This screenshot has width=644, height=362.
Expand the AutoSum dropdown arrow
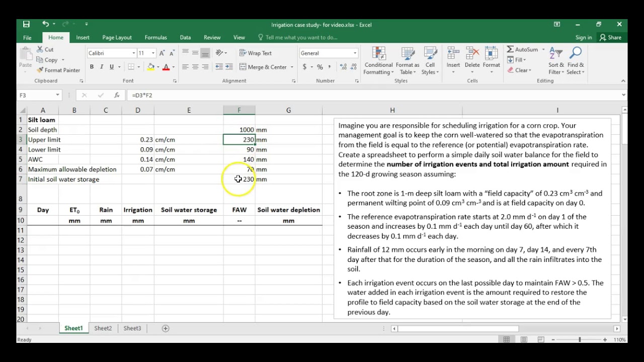pyautogui.click(x=543, y=49)
